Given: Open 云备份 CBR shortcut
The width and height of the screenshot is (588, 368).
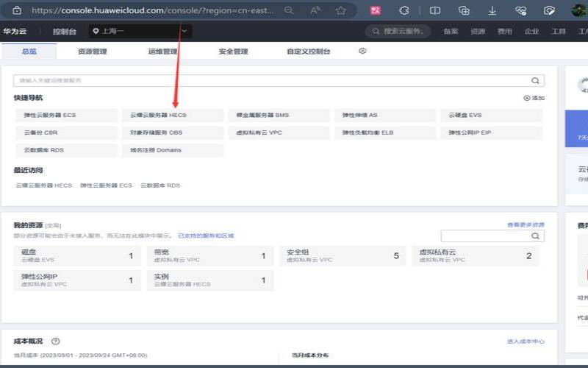Looking at the screenshot, I should (x=67, y=132).
